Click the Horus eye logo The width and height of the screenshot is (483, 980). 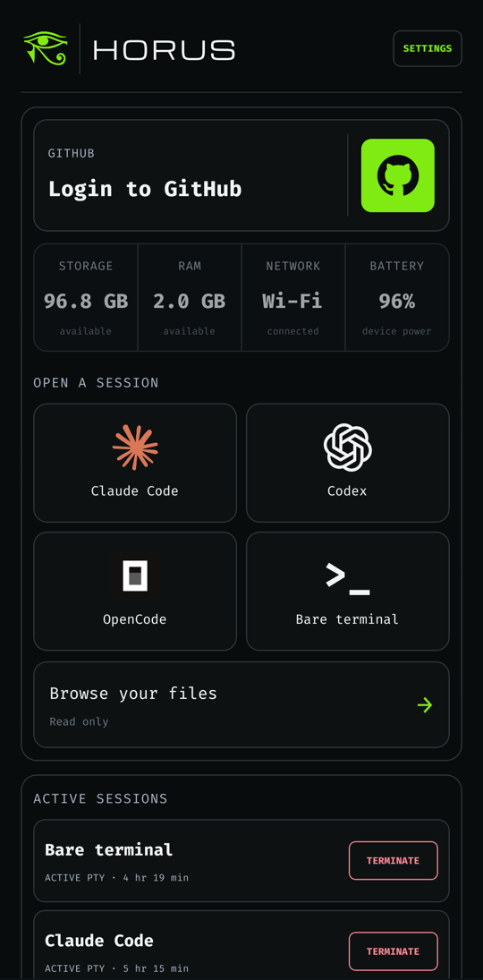46,48
